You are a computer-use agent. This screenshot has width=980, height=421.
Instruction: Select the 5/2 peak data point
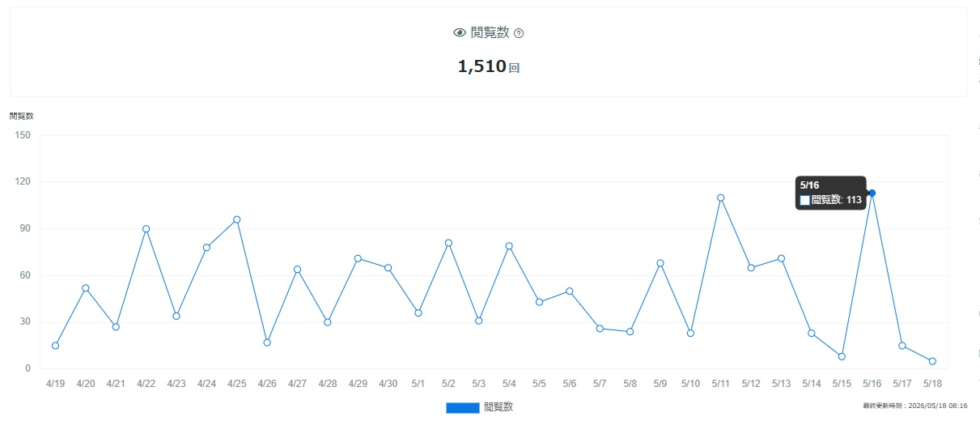[448, 243]
